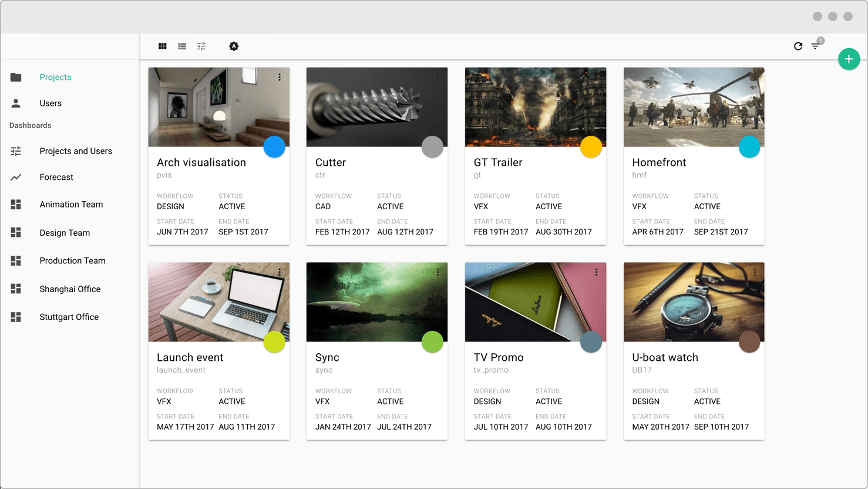Open Cutter drill bit thumbnail
The width and height of the screenshot is (868, 489).
pos(377,107)
